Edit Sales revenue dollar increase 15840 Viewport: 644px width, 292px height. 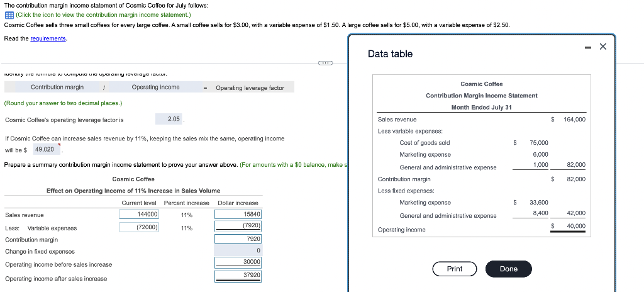pos(238,214)
